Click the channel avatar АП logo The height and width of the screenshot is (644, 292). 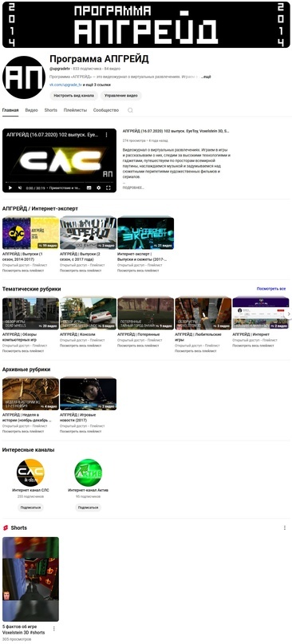[x=24, y=77]
